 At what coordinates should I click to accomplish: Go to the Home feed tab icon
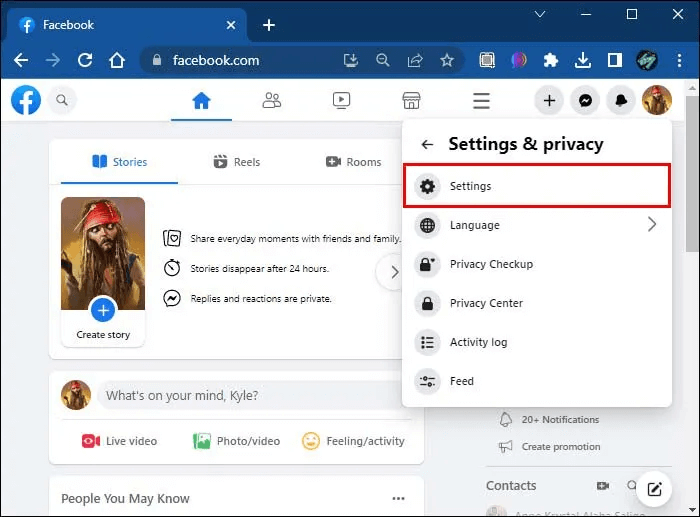point(201,100)
